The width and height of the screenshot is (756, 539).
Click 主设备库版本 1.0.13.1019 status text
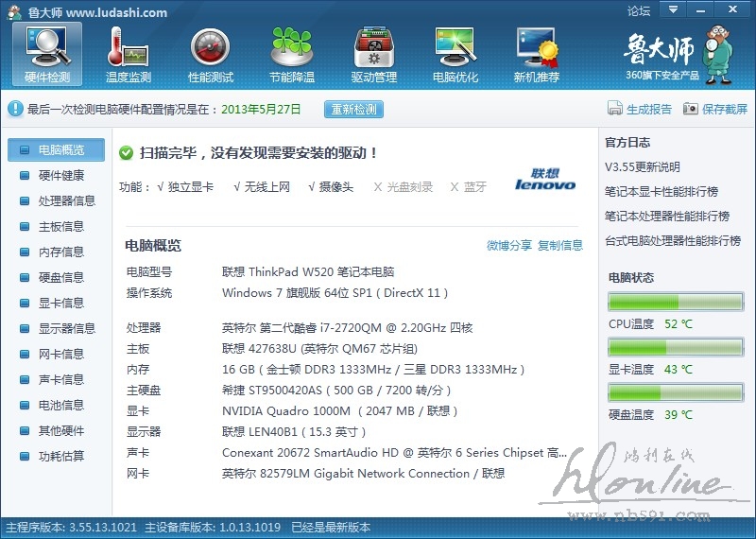213,528
